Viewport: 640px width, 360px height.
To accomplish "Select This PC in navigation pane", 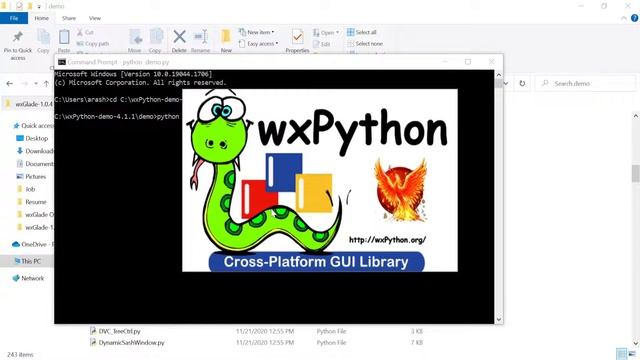I will point(27,261).
